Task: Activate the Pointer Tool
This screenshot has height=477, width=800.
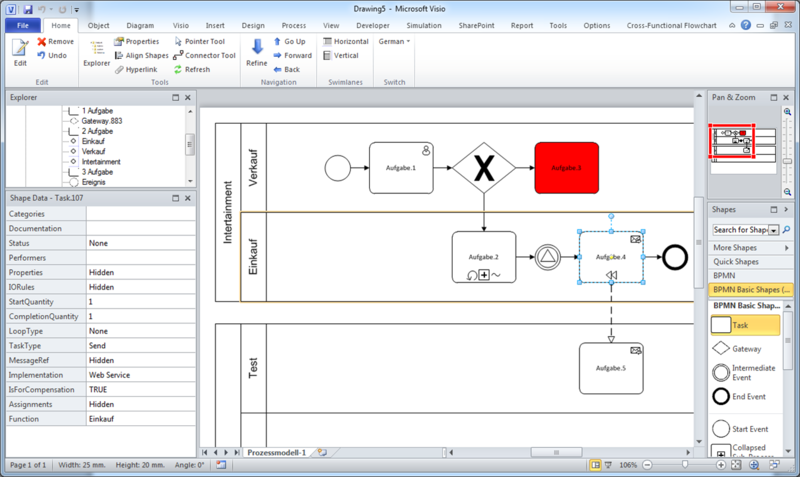Action: [x=199, y=41]
